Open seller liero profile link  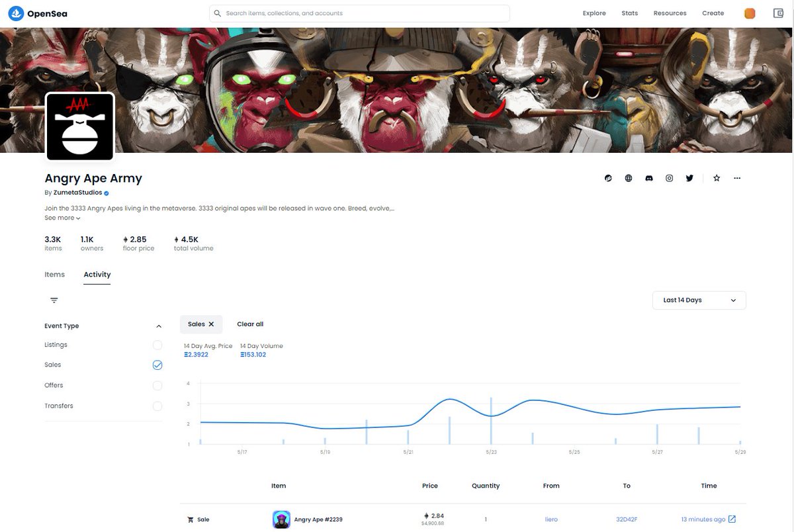(x=551, y=519)
